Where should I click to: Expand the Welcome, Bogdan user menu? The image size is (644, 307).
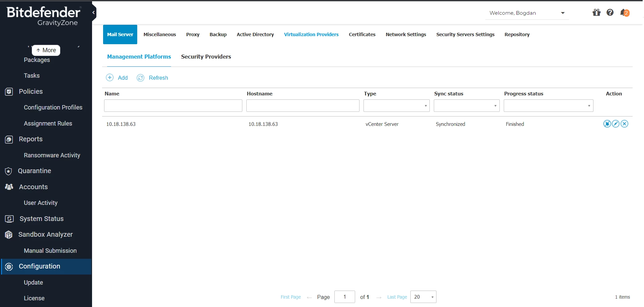(x=563, y=13)
